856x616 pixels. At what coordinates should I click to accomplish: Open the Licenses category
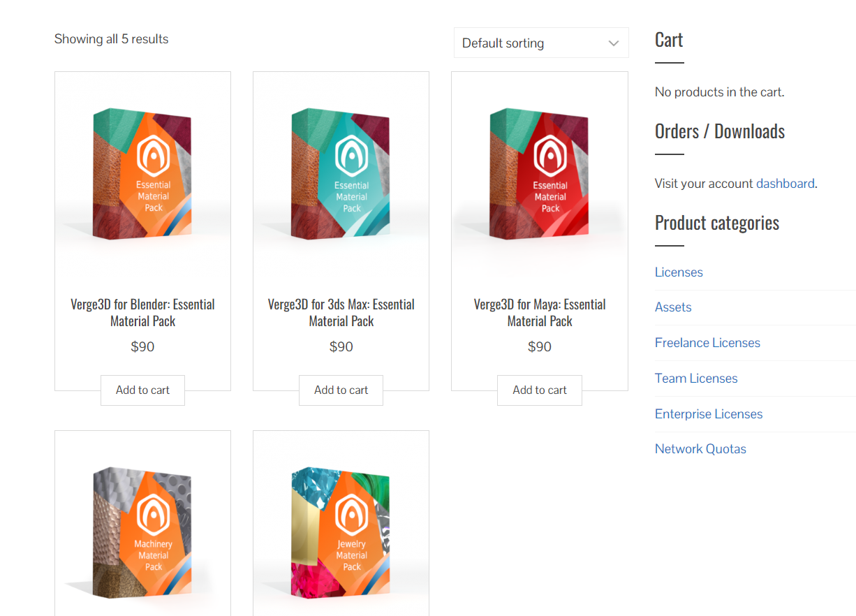(x=679, y=272)
